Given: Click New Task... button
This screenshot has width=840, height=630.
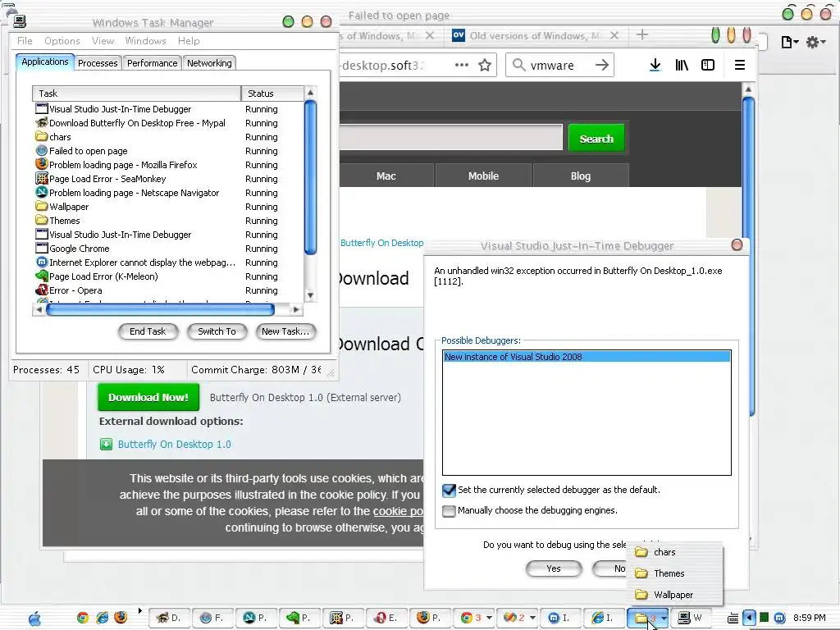Looking at the screenshot, I should tap(285, 331).
